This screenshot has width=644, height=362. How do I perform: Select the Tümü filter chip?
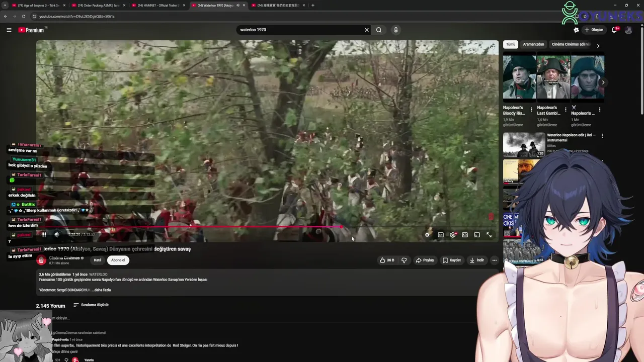tap(510, 44)
